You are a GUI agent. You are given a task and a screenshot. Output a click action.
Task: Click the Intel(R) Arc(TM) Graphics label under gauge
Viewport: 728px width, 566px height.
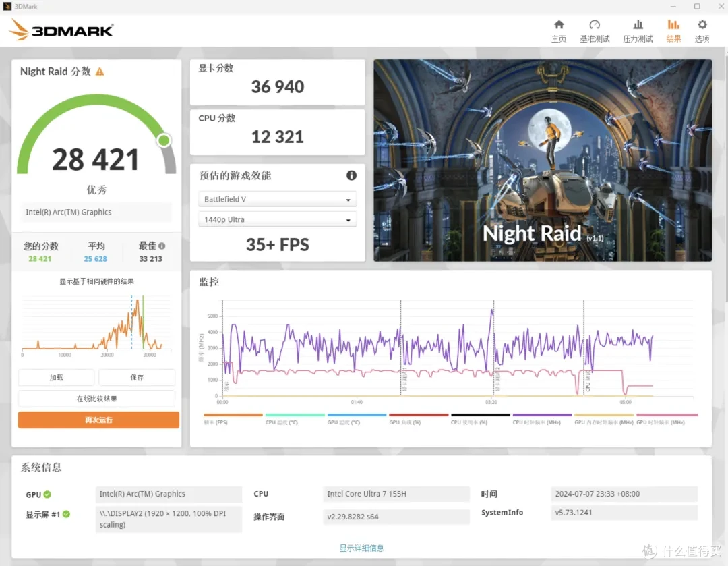96,212
